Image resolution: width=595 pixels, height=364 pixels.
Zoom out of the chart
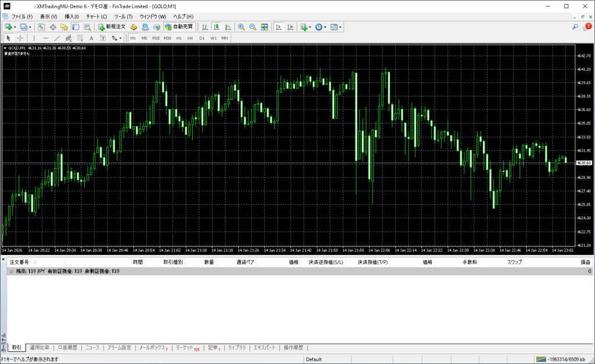(253, 27)
